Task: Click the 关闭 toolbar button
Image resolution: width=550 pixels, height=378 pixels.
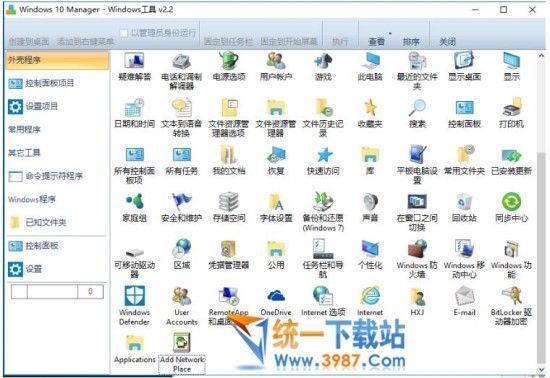Action: [448, 42]
